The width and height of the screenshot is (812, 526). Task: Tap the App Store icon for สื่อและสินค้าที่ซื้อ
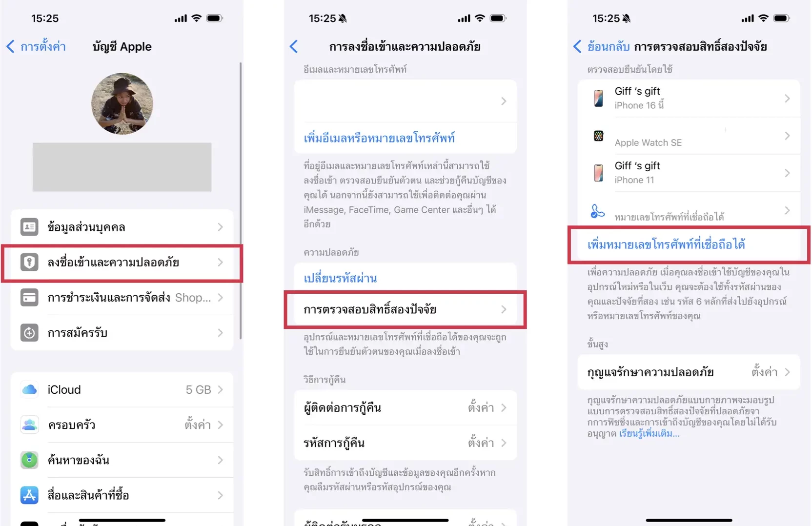[x=29, y=495]
